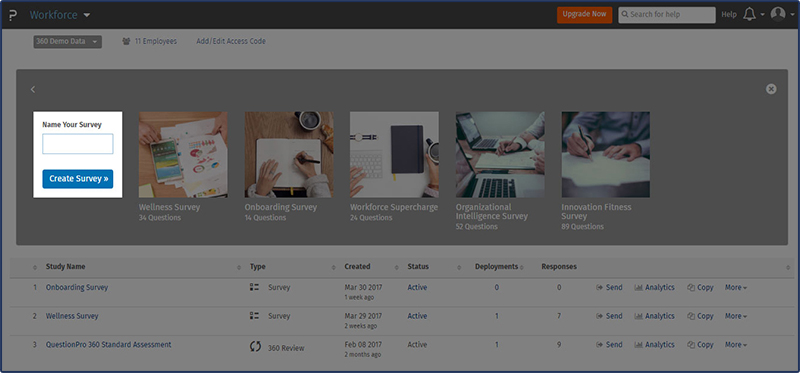
Task: Select the Workforce Supercharge template thumbnail
Action: pyautogui.click(x=394, y=155)
